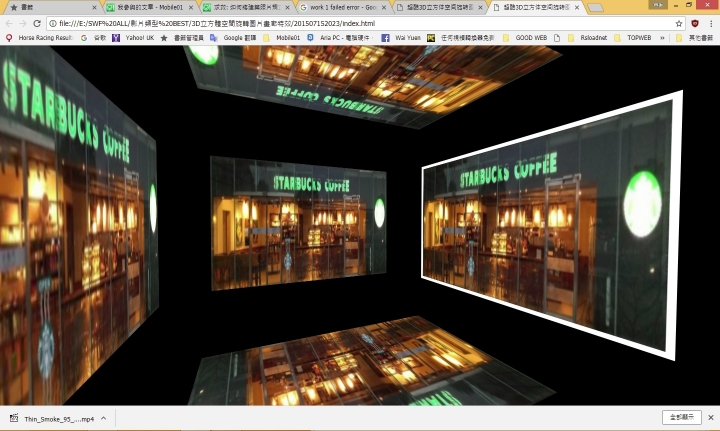Switch to the inactive 3D cube page tab

point(439,7)
